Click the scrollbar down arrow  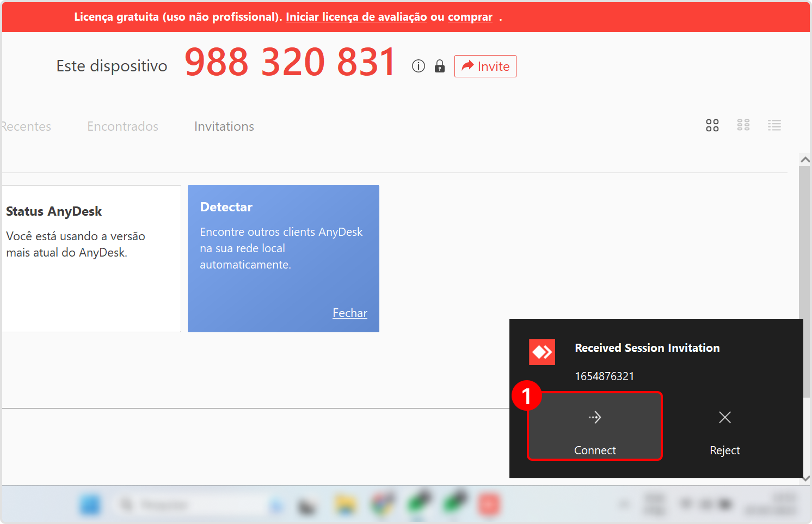tap(807, 478)
